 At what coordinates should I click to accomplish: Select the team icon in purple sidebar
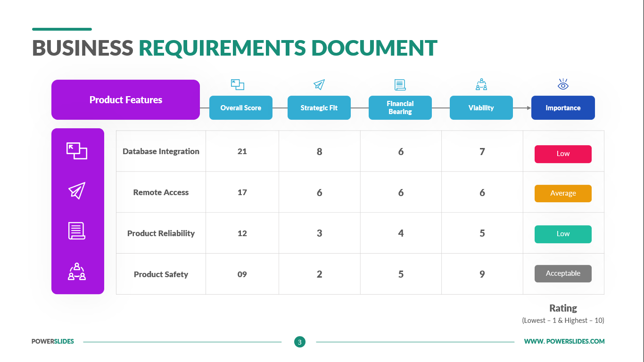point(77,272)
